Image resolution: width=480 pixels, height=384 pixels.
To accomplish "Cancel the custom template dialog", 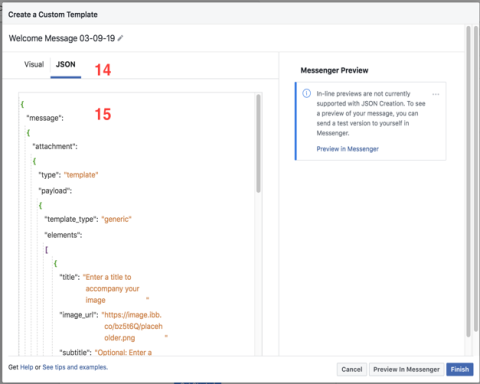I will pyautogui.click(x=352, y=369).
